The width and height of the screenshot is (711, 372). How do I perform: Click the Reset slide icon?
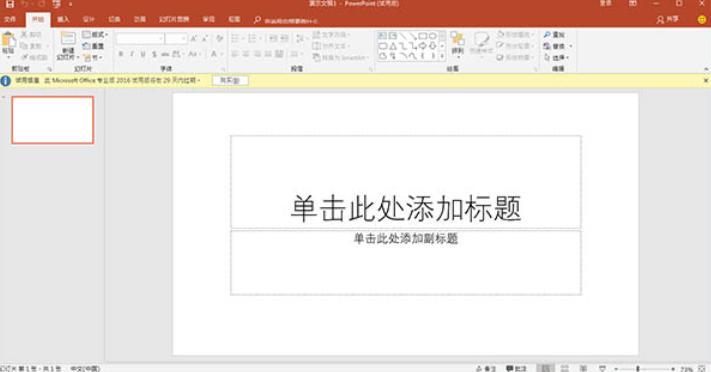point(87,46)
